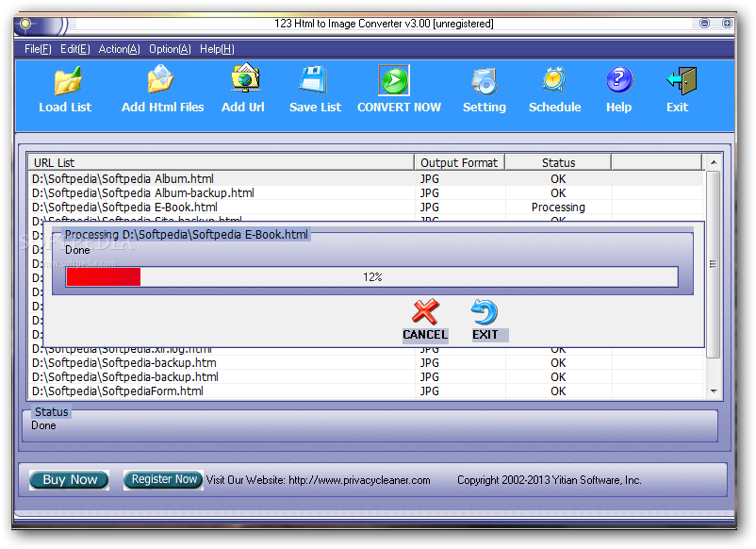
Task: Open the www.privacycleaner.com website link
Action: [x=359, y=480]
